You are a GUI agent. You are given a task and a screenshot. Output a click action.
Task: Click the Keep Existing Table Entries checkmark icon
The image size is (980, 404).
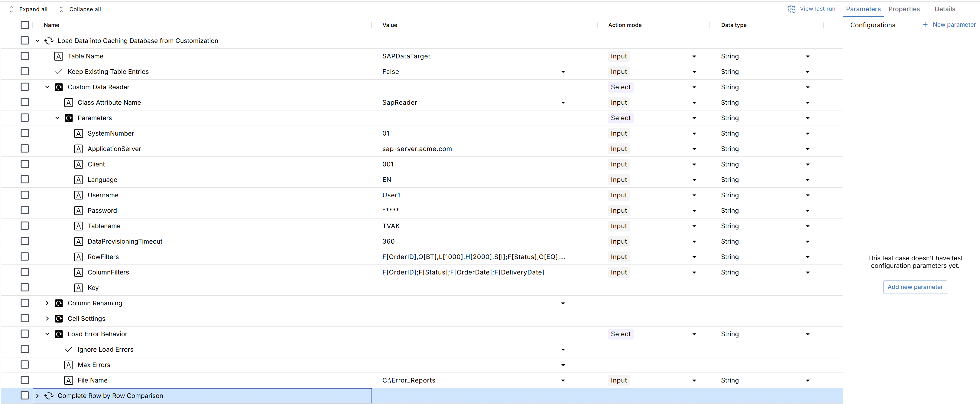coord(59,72)
